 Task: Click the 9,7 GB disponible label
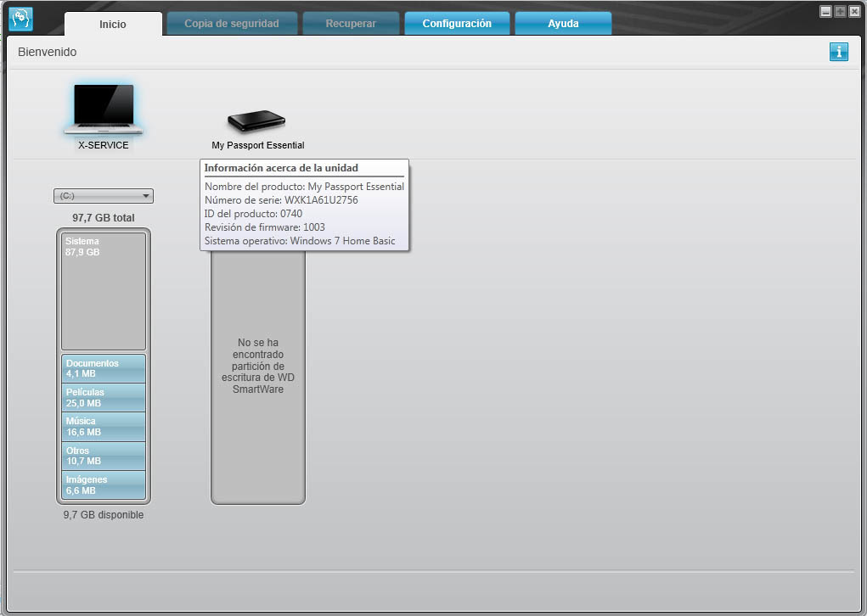pyautogui.click(x=104, y=515)
